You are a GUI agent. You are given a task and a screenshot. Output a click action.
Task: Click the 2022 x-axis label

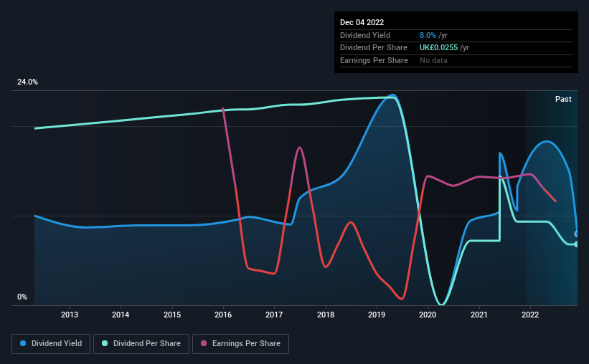[x=530, y=315]
